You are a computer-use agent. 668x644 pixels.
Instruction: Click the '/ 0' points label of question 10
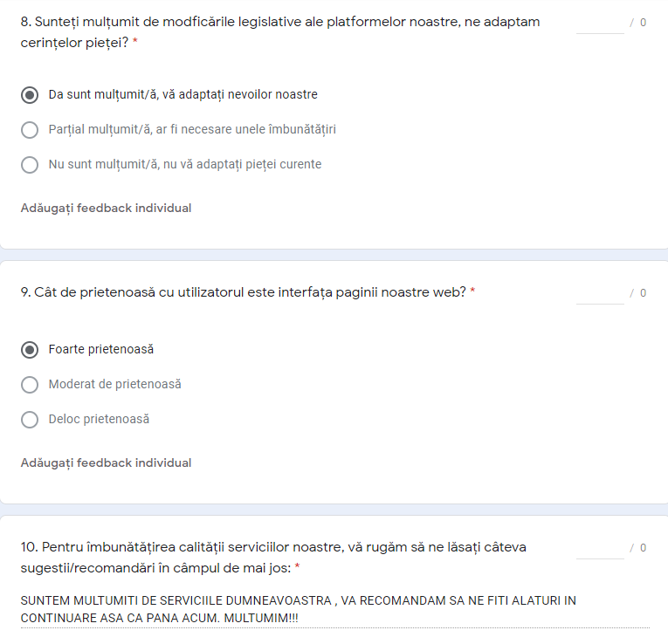(638, 548)
